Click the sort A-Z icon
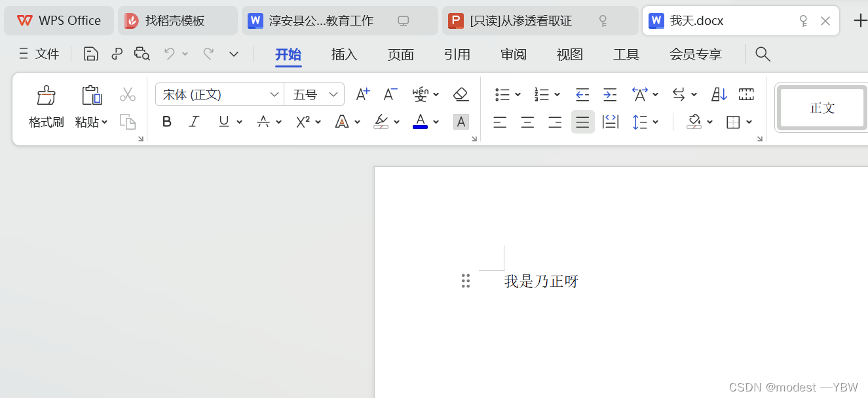868x398 pixels. (719, 95)
